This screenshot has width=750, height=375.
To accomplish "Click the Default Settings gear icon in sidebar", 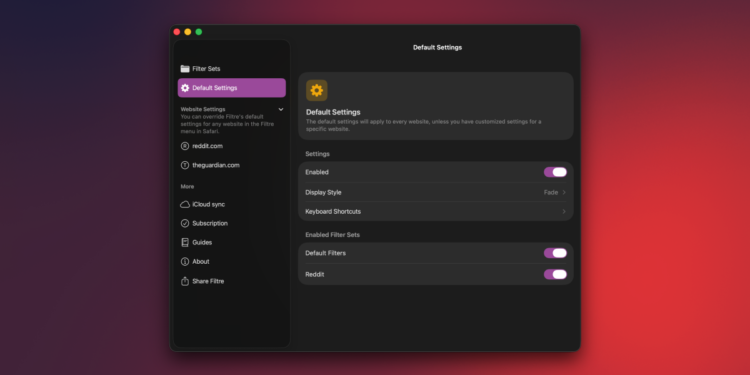I will point(185,88).
